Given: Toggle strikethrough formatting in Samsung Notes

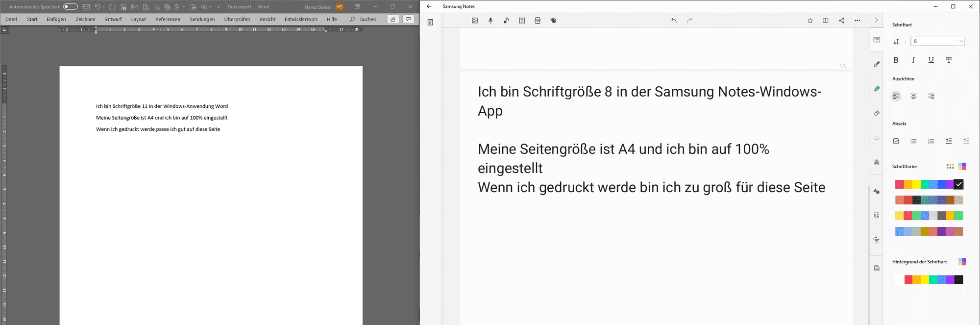Looking at the screenshot, I should click(949, 60).
